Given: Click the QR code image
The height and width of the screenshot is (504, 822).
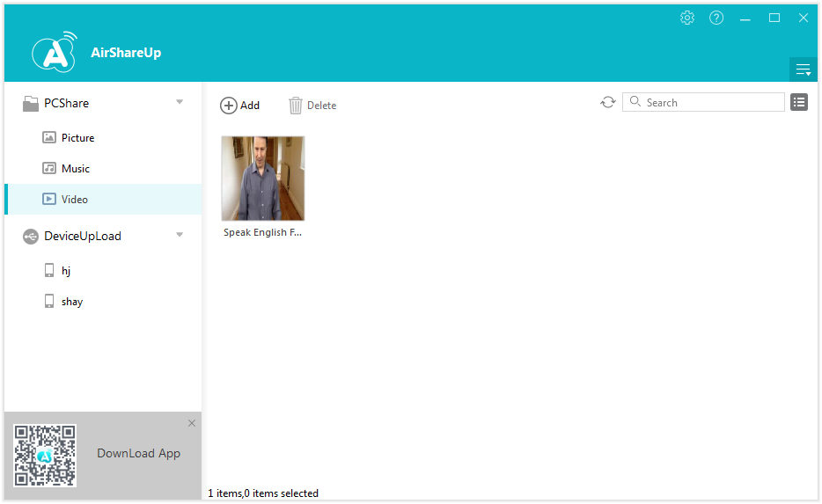Looking at the screenshot, I should [45, 456].
